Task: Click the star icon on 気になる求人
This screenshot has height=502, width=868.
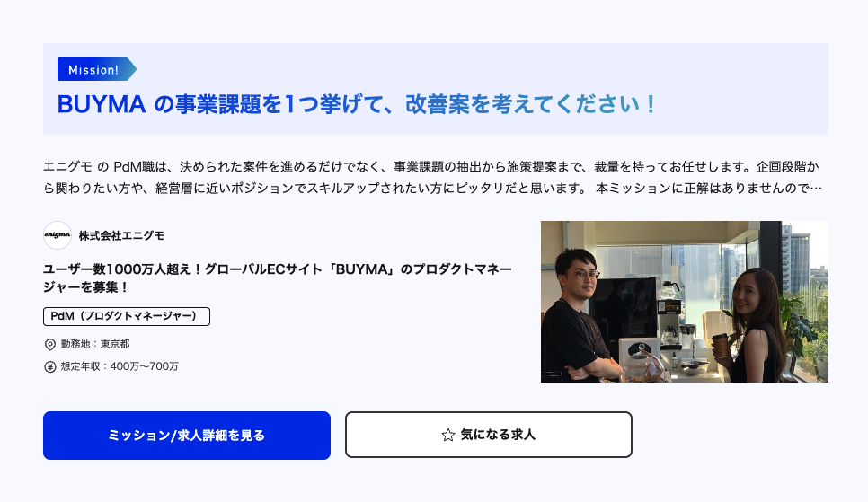Action: tap(447, 435)
